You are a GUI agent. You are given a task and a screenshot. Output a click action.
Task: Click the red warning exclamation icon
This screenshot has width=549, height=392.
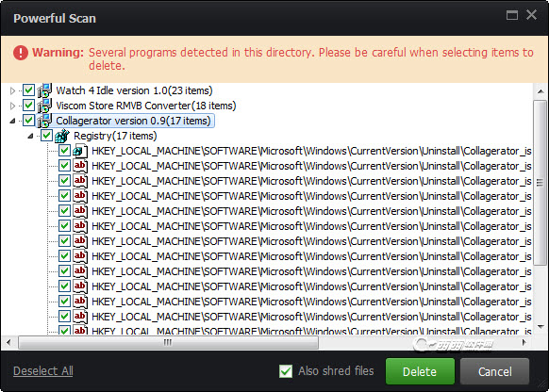point(21,53)
